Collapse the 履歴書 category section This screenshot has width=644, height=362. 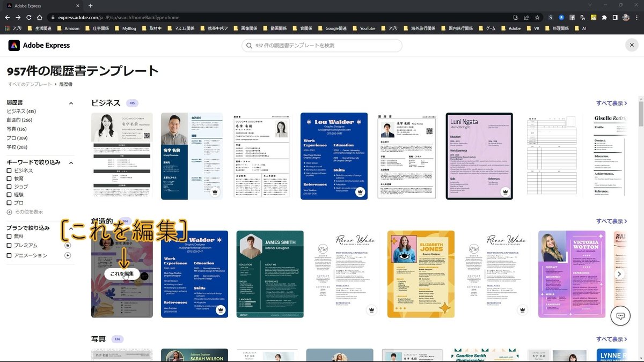pos(71,103)
